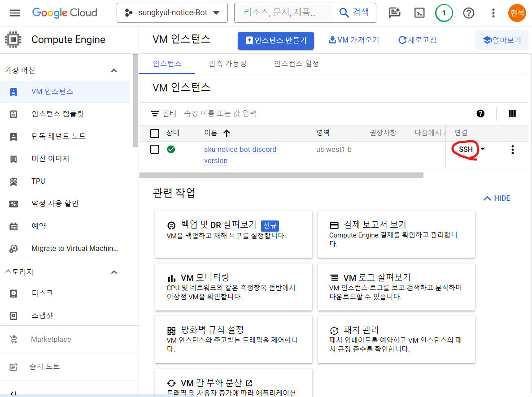532x397 pixels.
Task: Collapse the 스토리지 sidebar section
Action: [114, 272]
